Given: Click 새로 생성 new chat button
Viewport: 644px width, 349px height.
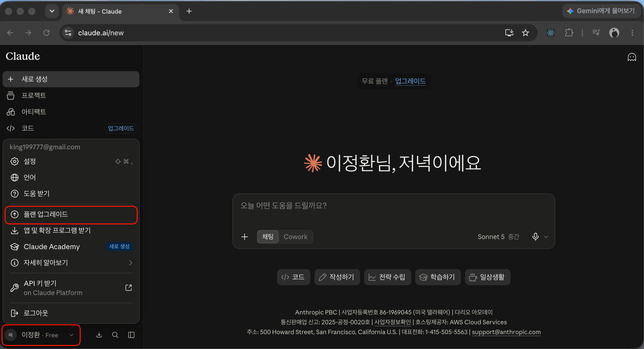Looking at the screenshot, I should 71,79.
